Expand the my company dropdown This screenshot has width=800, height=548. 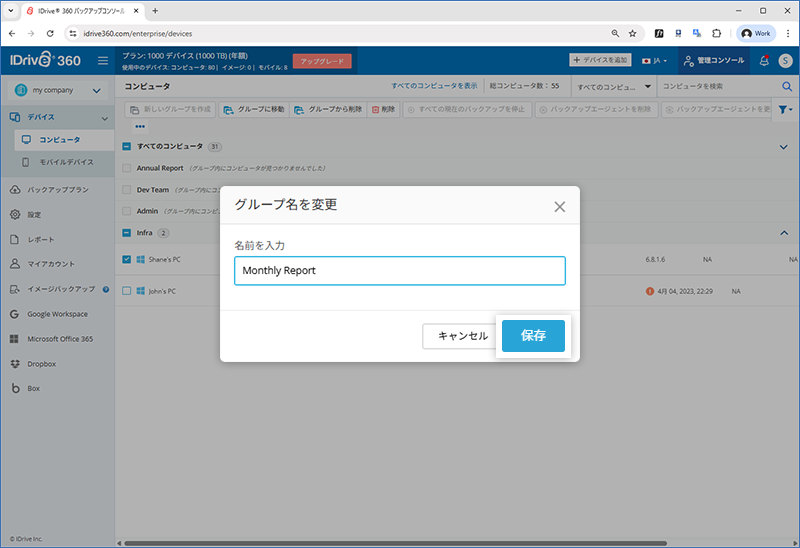57,90
